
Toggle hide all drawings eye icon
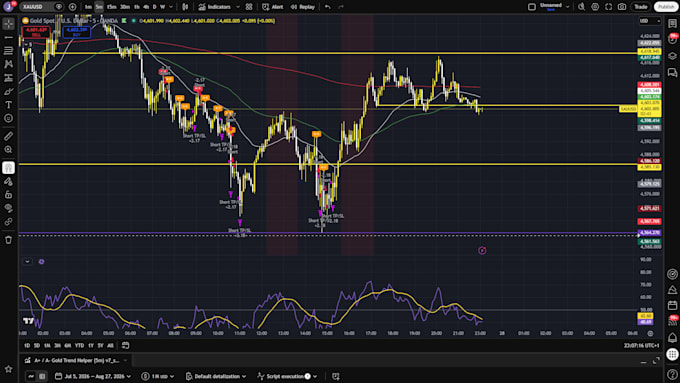[8, 208]
